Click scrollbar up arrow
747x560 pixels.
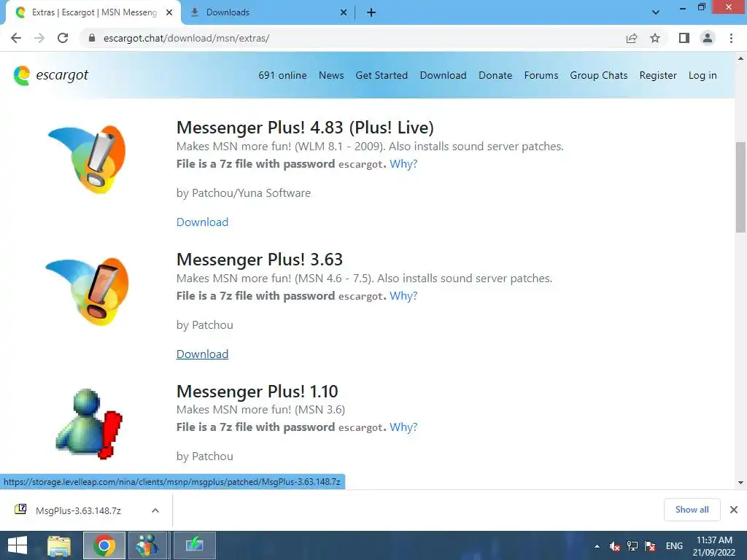click(740, 58)
